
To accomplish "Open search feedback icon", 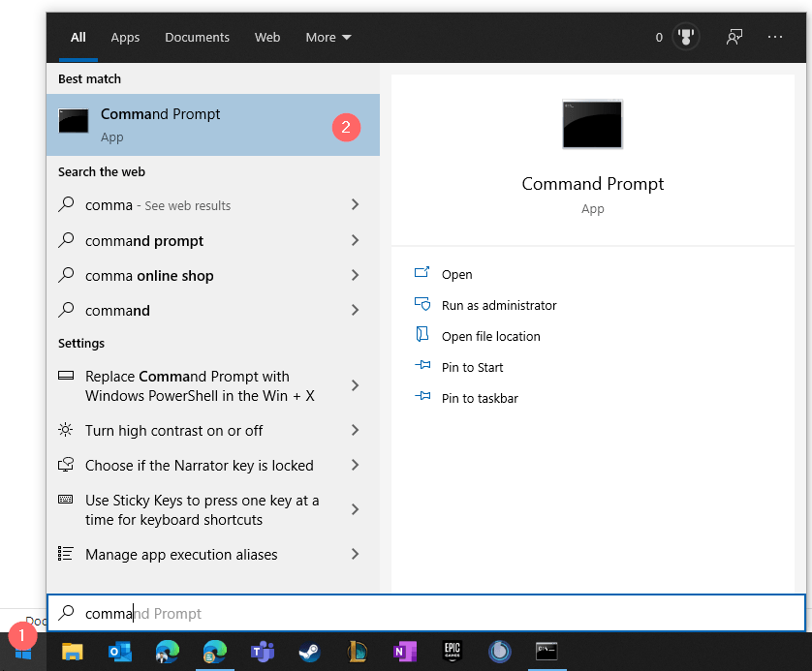I will click(x=734, y=37).
